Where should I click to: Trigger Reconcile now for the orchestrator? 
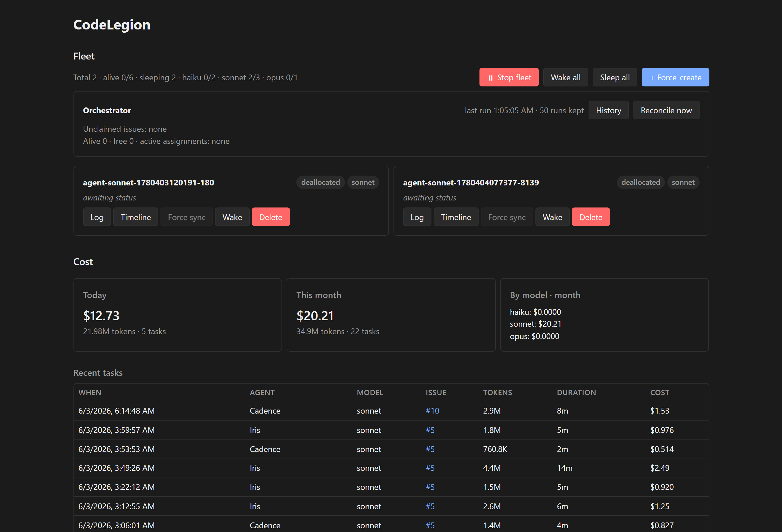click(x=666, y=110)
